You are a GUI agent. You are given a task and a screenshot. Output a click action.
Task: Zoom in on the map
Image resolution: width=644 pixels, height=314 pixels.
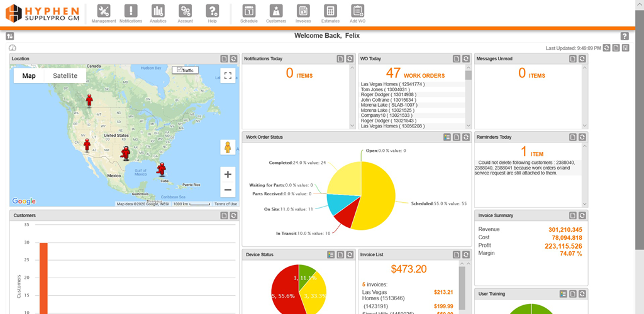click(228, 174)
